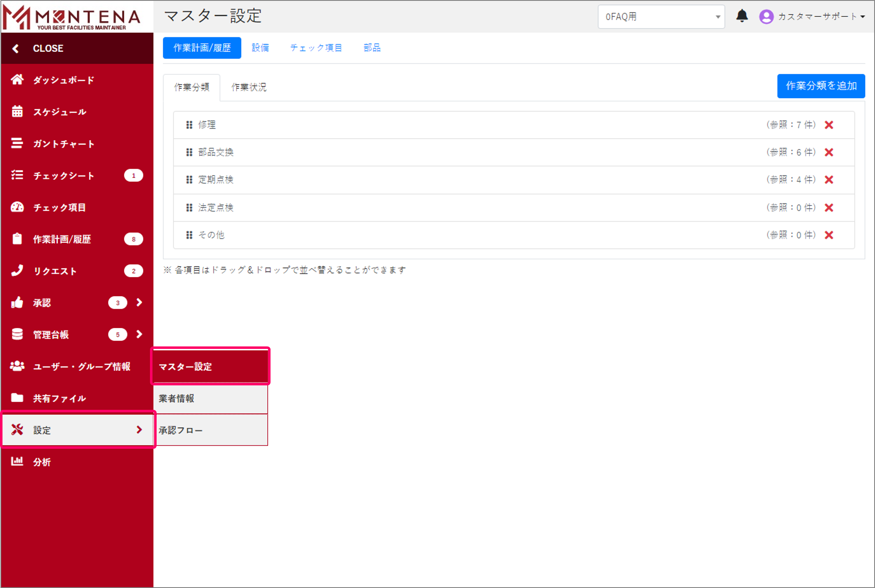Collapse the sidebar with CLOSE
Screen dimensions: 875x588
(x=48, y=48)
